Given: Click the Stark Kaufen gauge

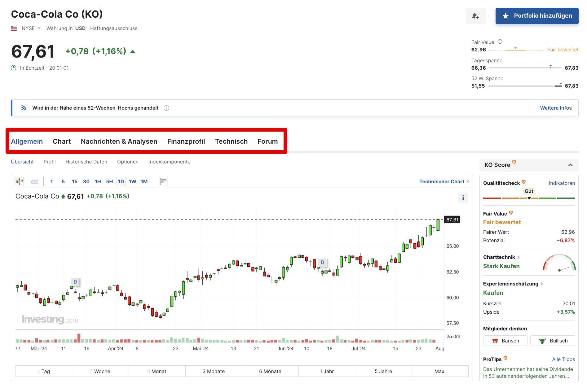Looking at the screenshot, I should pos(559,263).
